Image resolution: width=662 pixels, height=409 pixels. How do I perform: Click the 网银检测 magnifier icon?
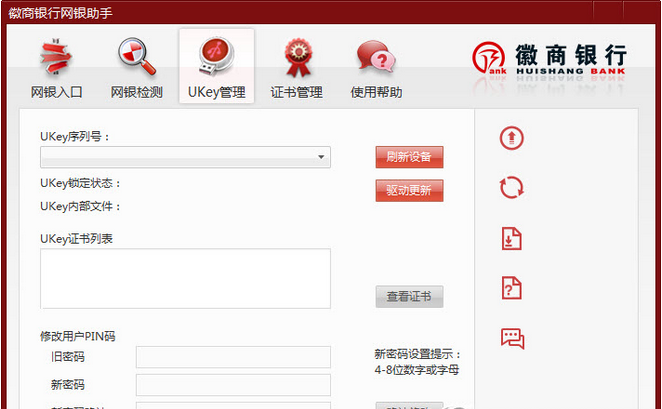click(137, 58)
